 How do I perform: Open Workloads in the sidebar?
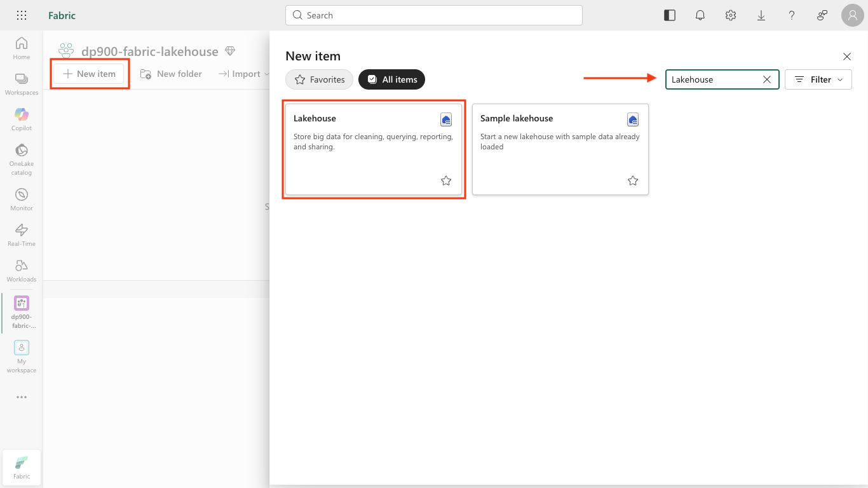coord(22,270)
